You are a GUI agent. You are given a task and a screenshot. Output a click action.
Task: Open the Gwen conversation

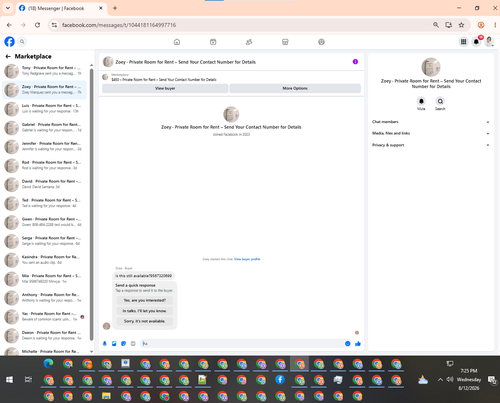[x=45, y=222]
